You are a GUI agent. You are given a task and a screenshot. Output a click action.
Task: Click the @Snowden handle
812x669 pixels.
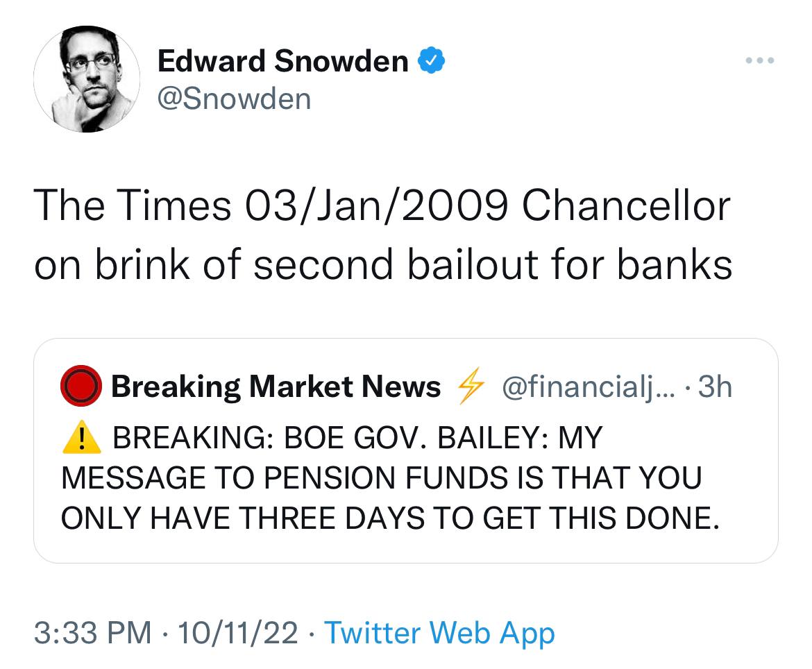[x=234, y=99]
